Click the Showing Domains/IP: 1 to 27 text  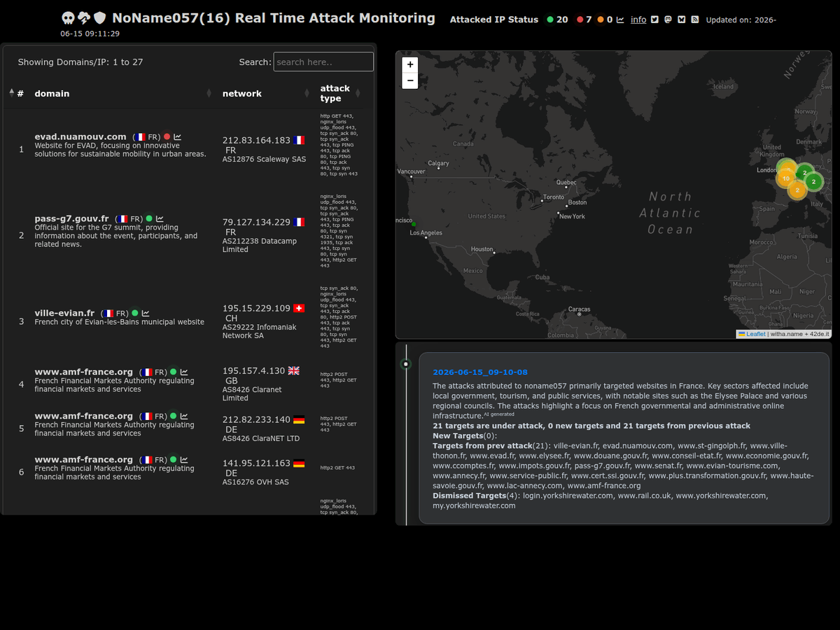(80, 62)
